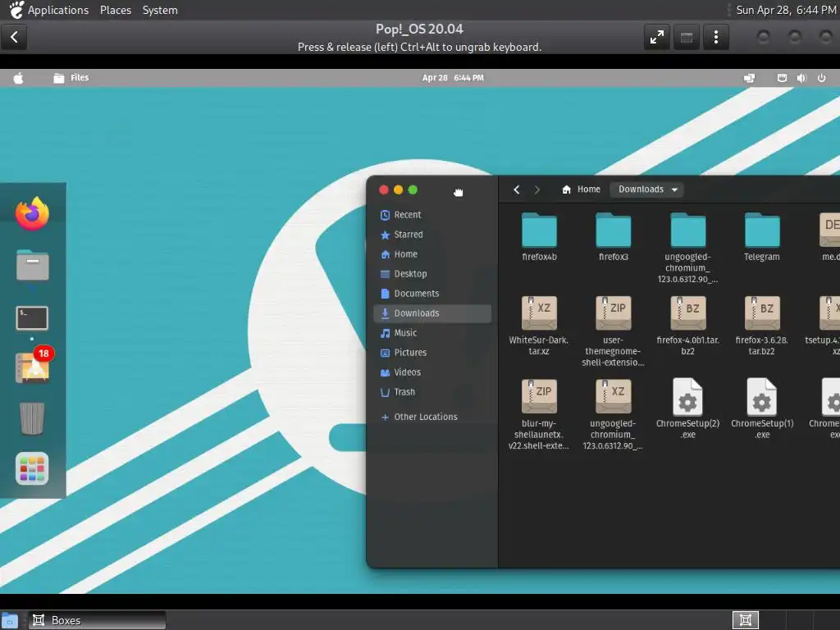Screen dimensions: 840x630
Task: Open the Files menu in the guest top bar
Action: 72,78
